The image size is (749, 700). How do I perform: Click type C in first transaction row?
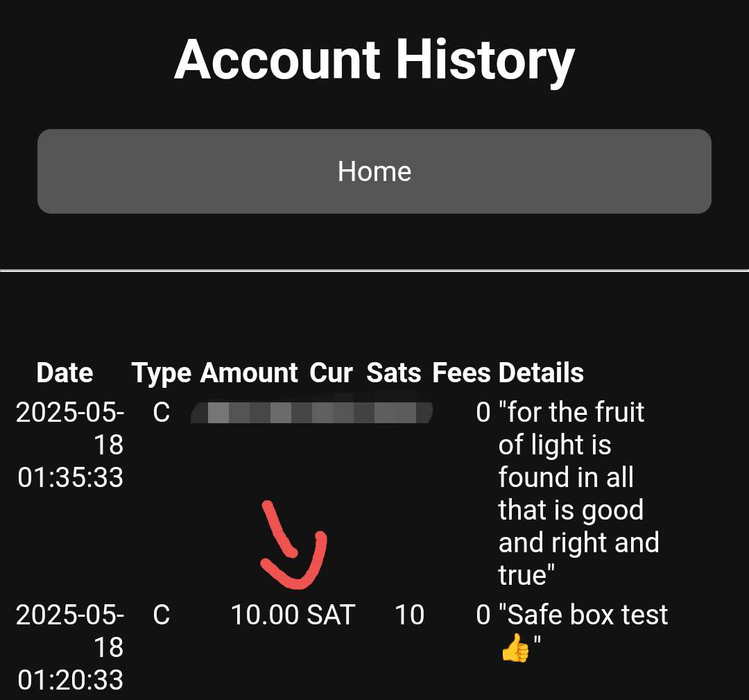(x=162, y=413)
